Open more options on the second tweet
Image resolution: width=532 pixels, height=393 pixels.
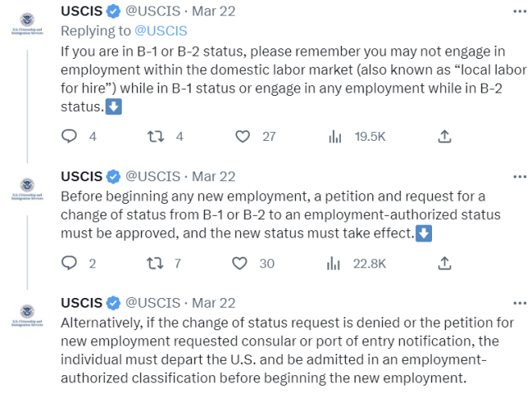520,176
